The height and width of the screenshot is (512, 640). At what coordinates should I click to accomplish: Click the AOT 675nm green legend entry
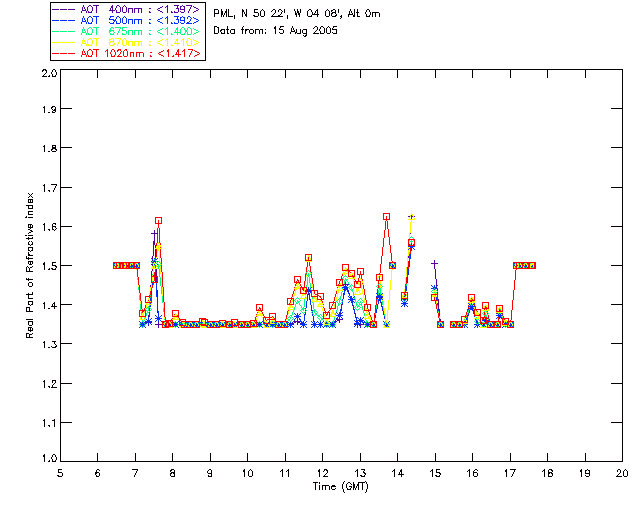pyautogui.click(x=126, y=31)
